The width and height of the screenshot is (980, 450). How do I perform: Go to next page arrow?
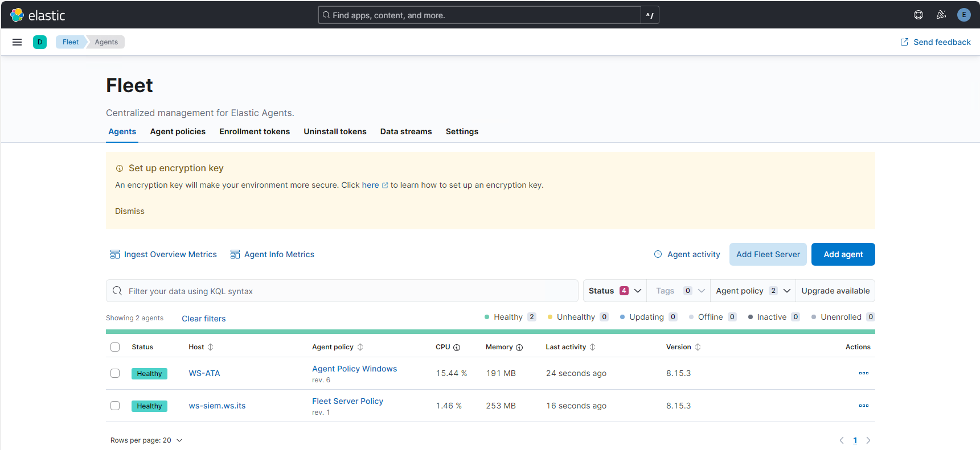click(868, 440)
